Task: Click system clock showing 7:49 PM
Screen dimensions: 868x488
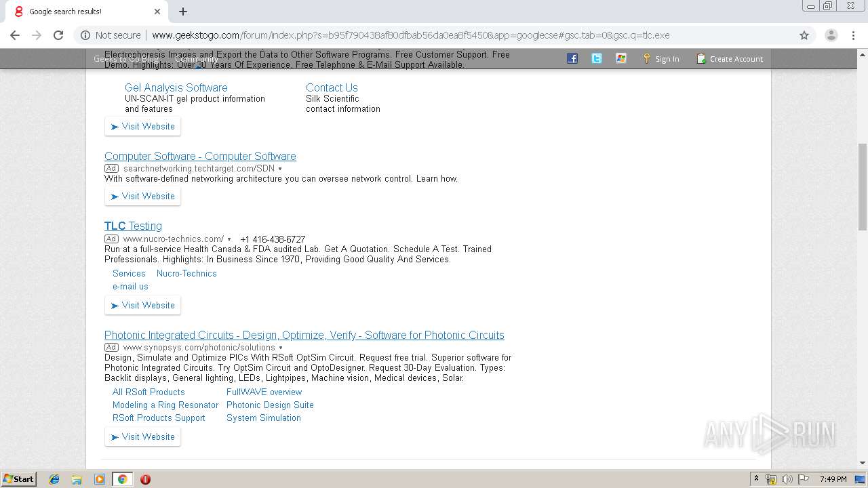Action: coord(833,479)
